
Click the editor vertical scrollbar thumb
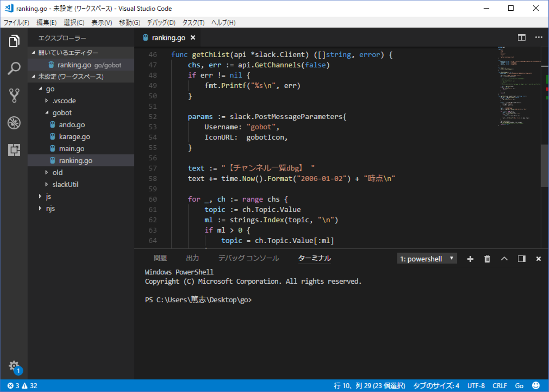click(x=544, y=165)
